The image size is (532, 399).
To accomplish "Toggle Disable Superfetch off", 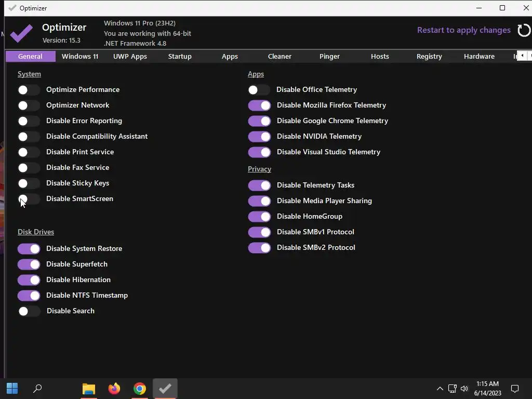I will coord(29,264).
